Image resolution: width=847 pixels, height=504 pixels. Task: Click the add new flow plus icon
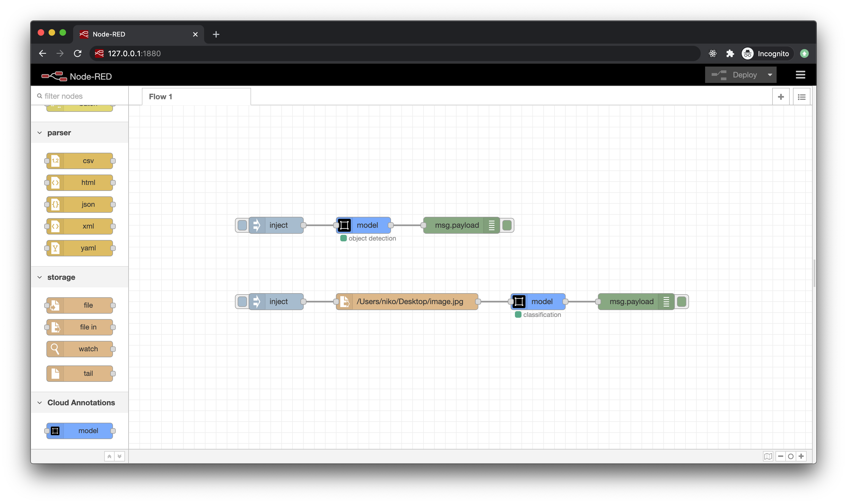tap(781, 97)
